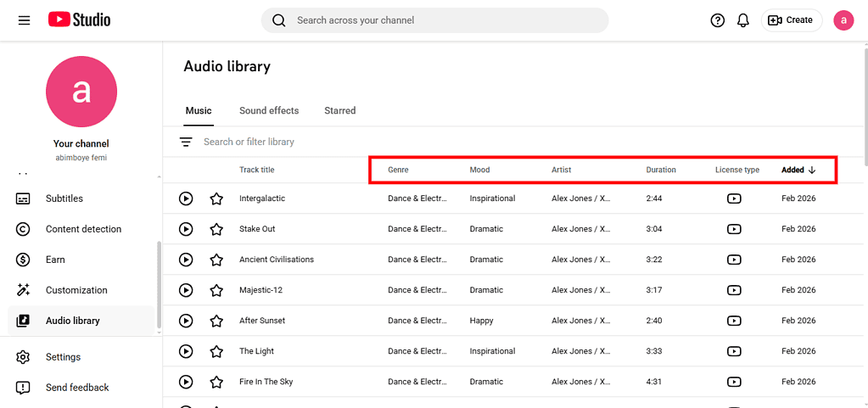This screenshot has width=868, height=408.
Task: Star the After Sunset track
Action: coord(216,321)
